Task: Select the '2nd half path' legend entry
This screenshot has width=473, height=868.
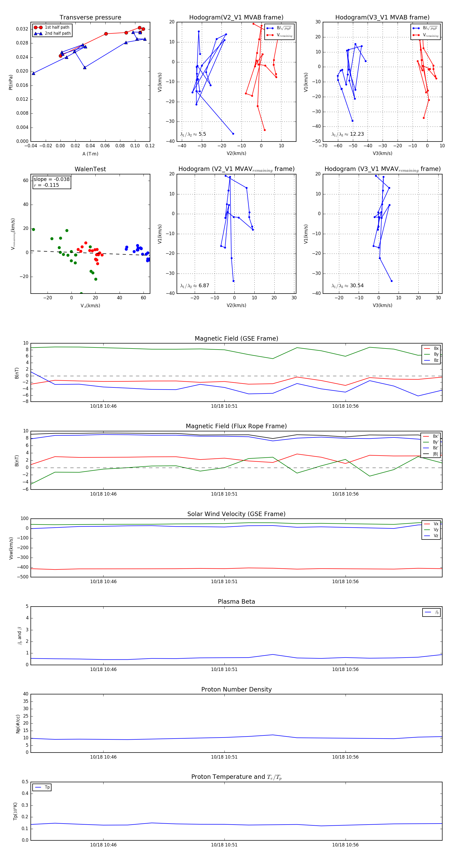Action: (x=53, y=33)
